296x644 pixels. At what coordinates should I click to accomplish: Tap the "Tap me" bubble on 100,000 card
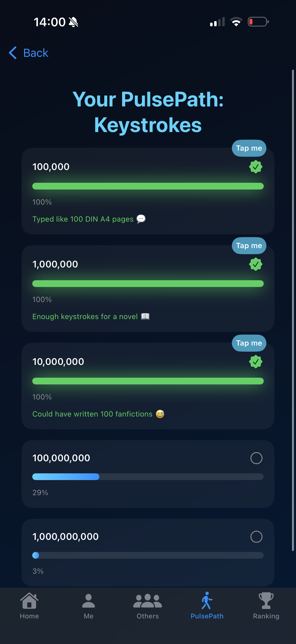pos(249,148)
